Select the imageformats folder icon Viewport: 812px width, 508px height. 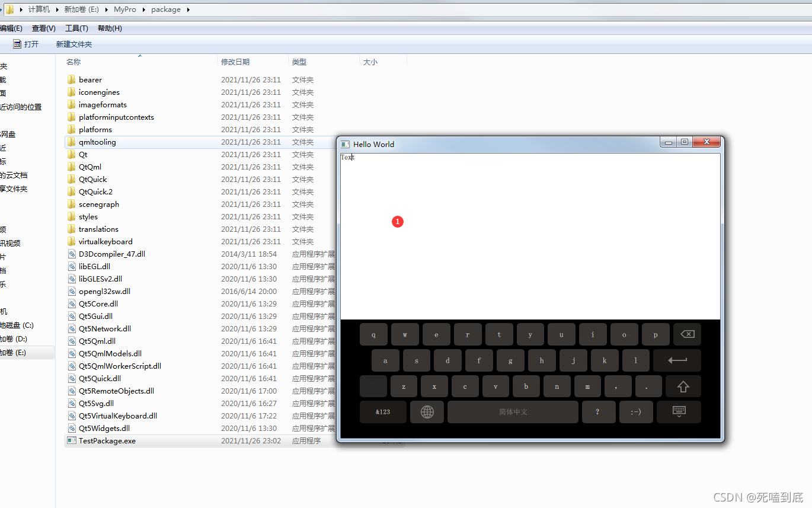click(x=71, y=104)
